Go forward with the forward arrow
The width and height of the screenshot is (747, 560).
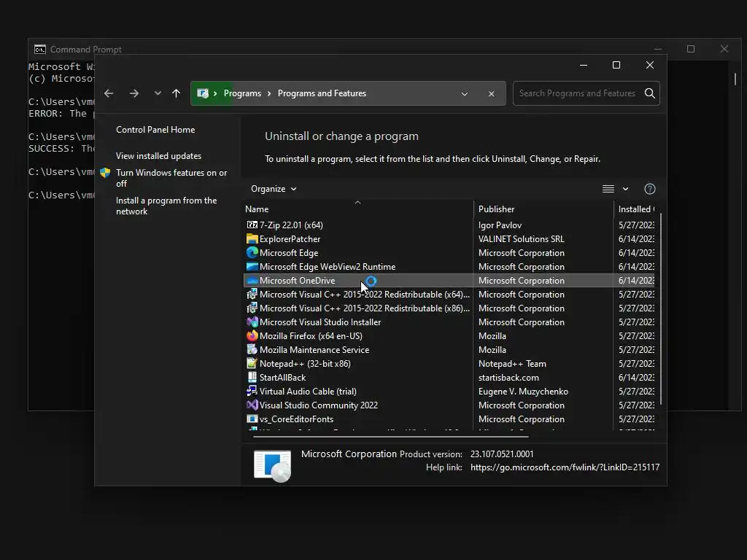pos(134,93)
